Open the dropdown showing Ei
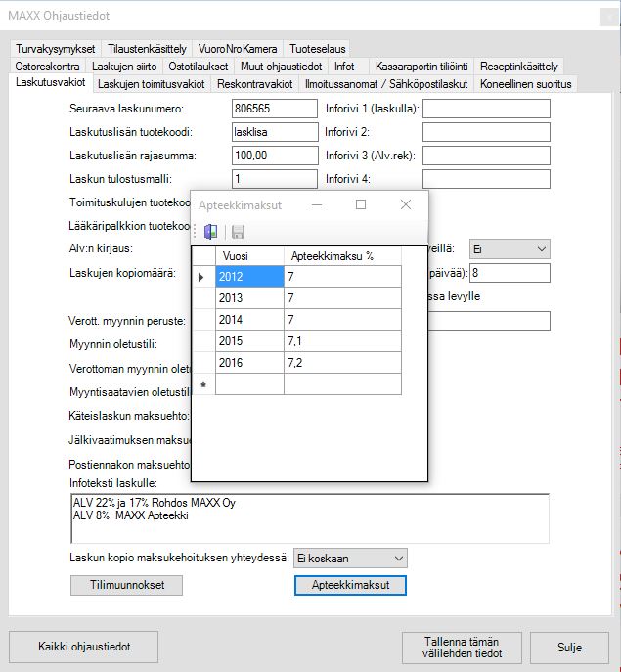The height and width of the screenshot is (672, 621). pyautogui.click(x=510, y=249)
